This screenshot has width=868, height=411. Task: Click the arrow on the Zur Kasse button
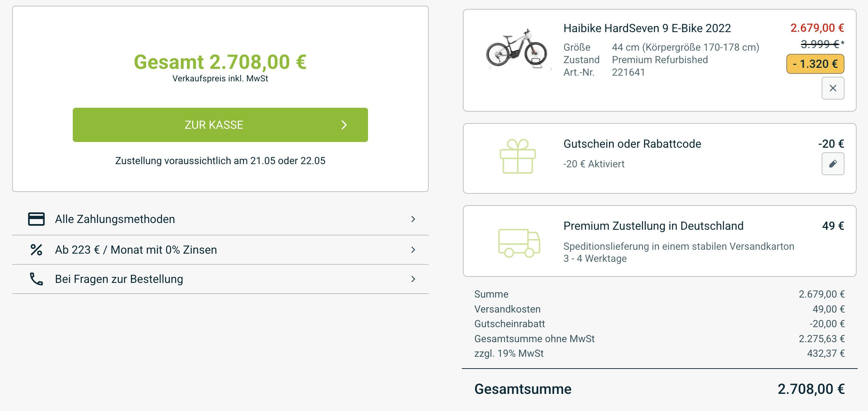(x=344, y=125)
